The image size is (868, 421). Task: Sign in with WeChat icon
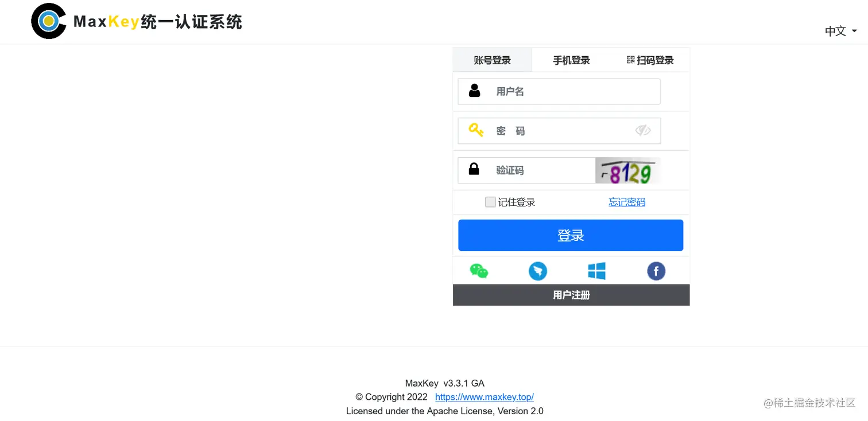coord(479,271)
